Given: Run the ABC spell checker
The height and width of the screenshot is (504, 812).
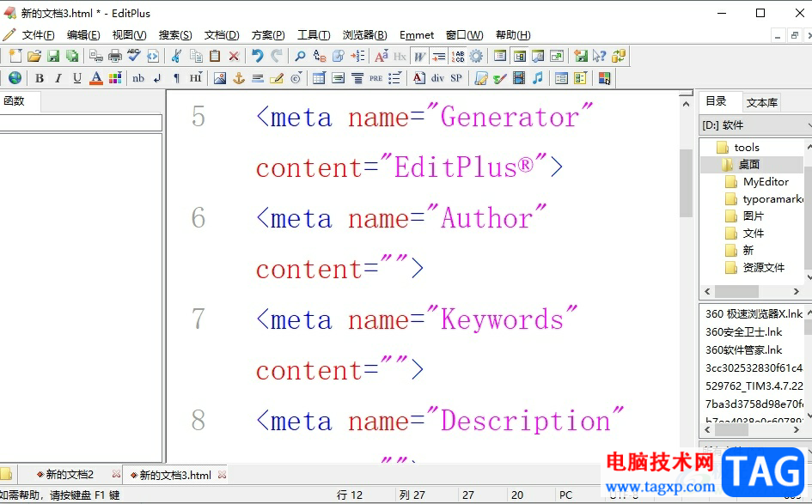Looking at the screenshot, I should pos(133,56).
